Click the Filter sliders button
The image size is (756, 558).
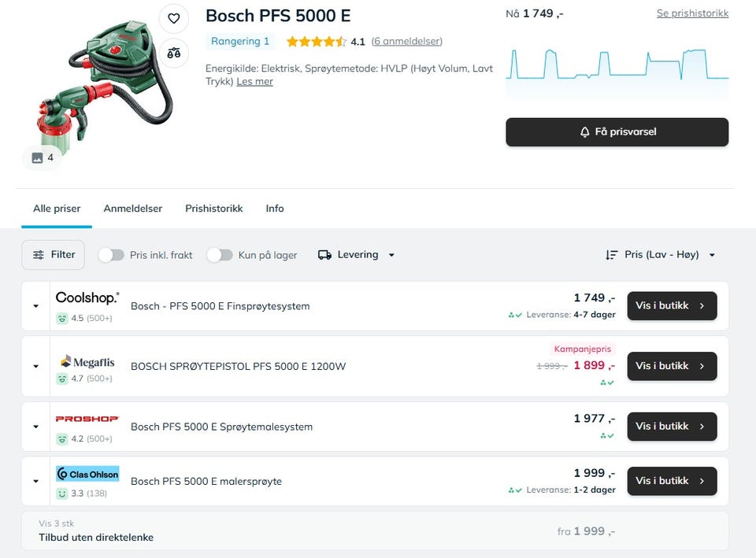click(53, 255)
